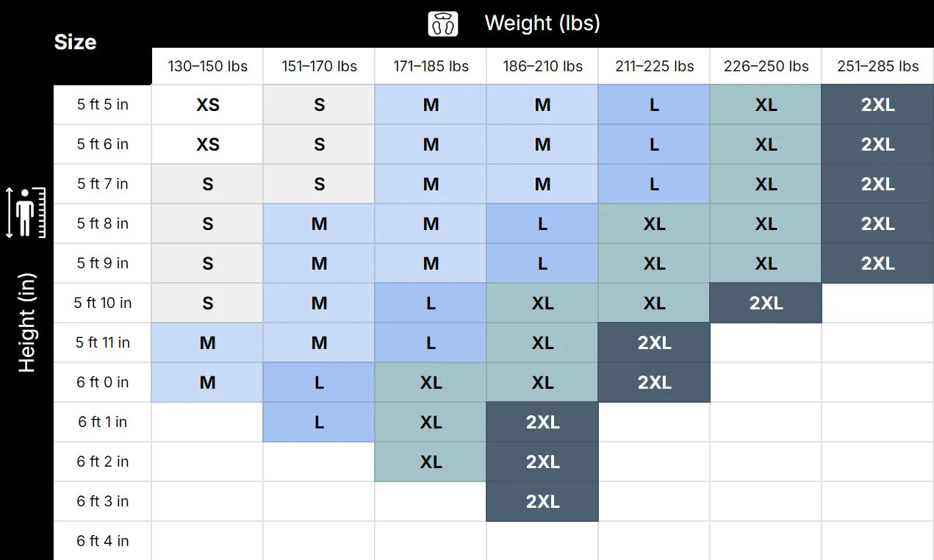The image size is (934, 560).
Task: Click the 5 ft 10 in row label
Action: (103, 303)
